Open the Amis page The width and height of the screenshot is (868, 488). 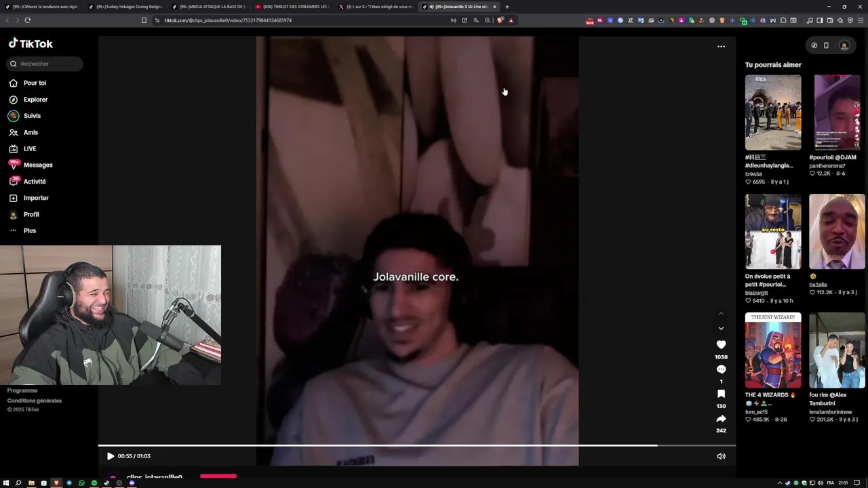click(24, 132)
